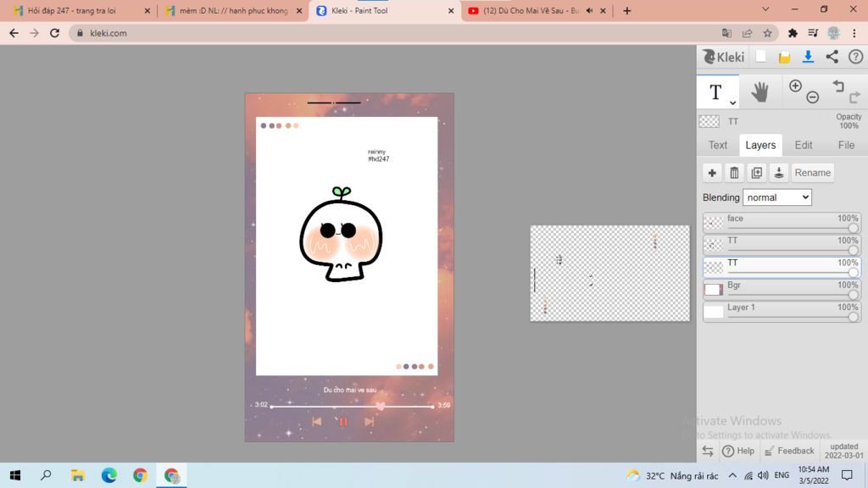Rename the selected layer

[812, 173]
